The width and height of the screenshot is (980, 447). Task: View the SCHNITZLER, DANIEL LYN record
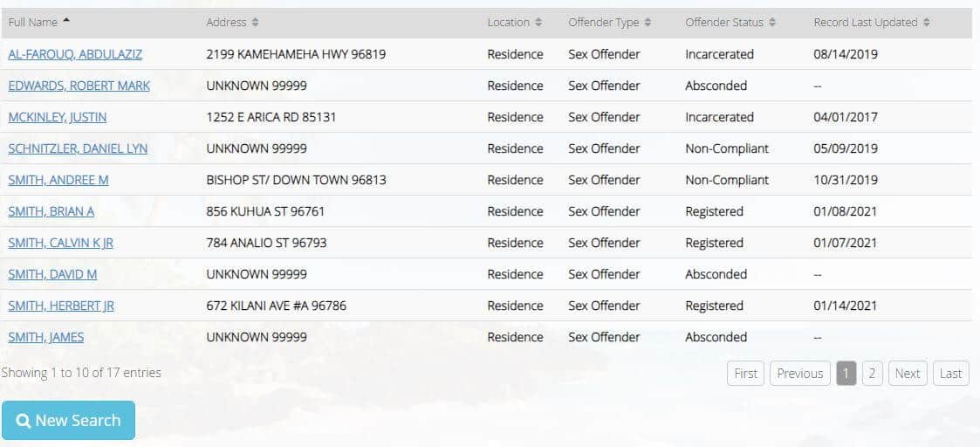click(78, 148)
